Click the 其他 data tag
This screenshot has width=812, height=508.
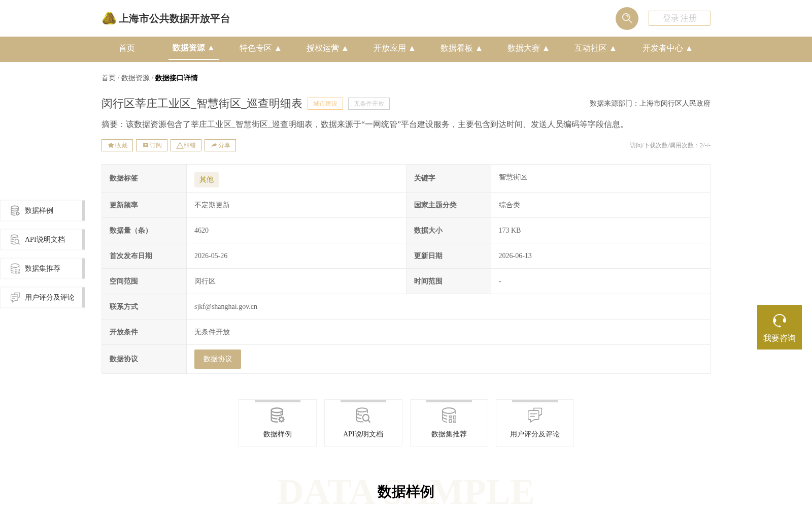(x=207, y=180)
